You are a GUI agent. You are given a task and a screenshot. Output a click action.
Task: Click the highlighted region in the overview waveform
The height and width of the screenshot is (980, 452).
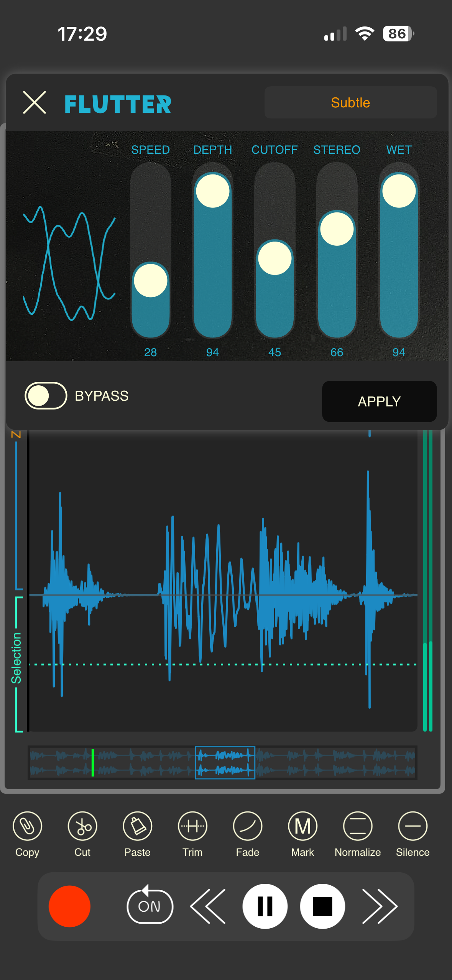(225, 763)
